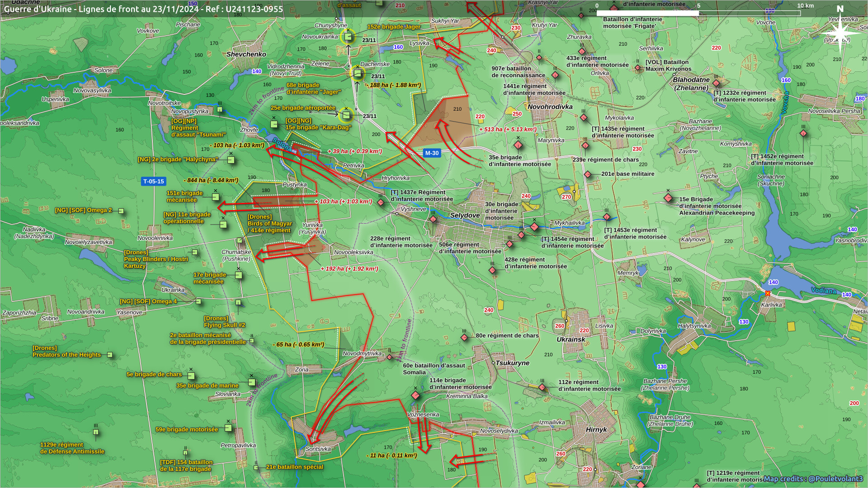Viewport: 868px width, 488px height.
Task: Click the Karlivka crossed-out dam marker
Action: click(768, 294)
